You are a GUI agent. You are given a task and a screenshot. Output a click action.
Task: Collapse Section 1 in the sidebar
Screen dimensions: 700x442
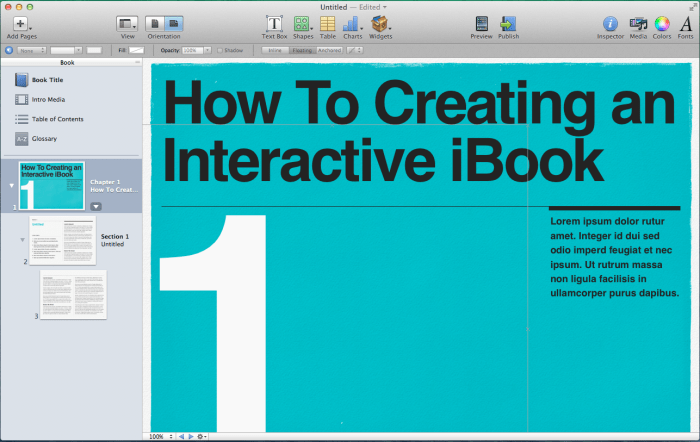(23, 240)
